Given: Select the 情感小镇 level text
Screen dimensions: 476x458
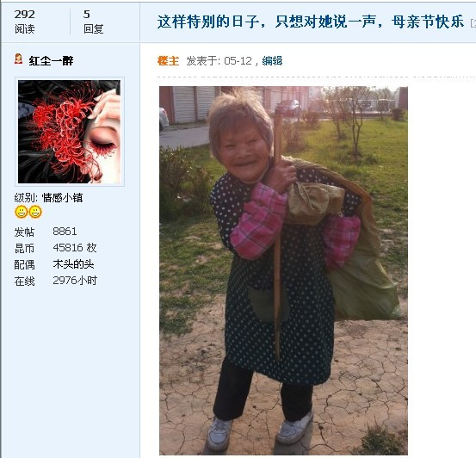Looking at the screenshot, I should click(x=62, y=198).
